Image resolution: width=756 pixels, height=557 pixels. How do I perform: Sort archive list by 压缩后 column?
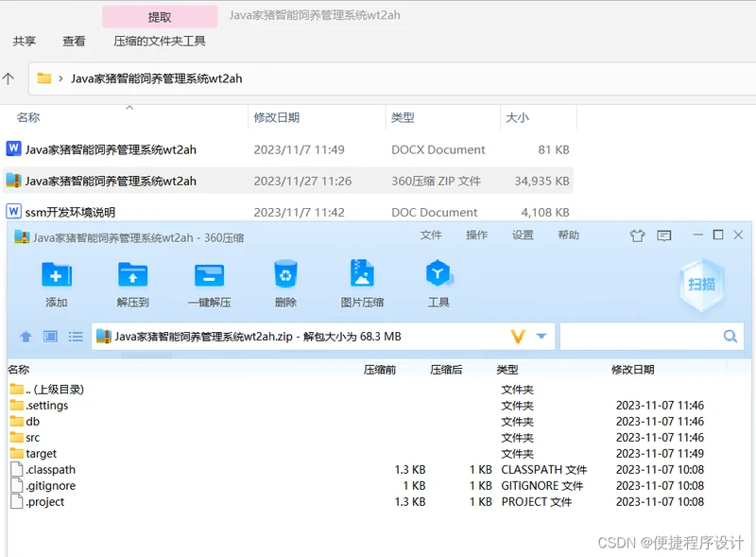[x=446, y=370]
